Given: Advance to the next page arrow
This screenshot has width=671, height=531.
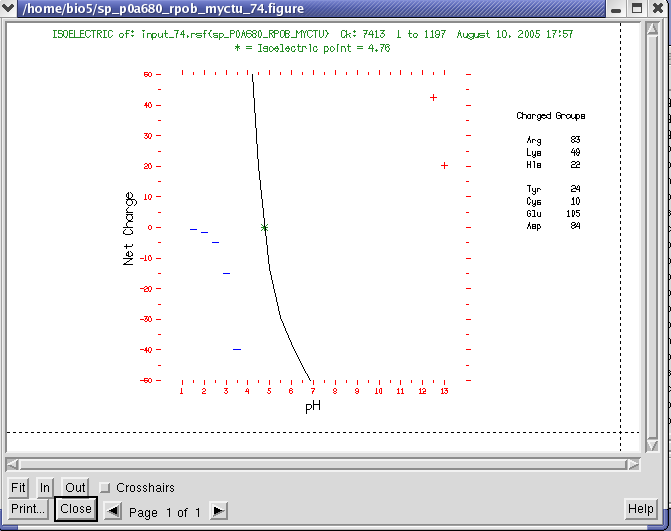Looking at the screenshot, I should [x=218, y=511].
